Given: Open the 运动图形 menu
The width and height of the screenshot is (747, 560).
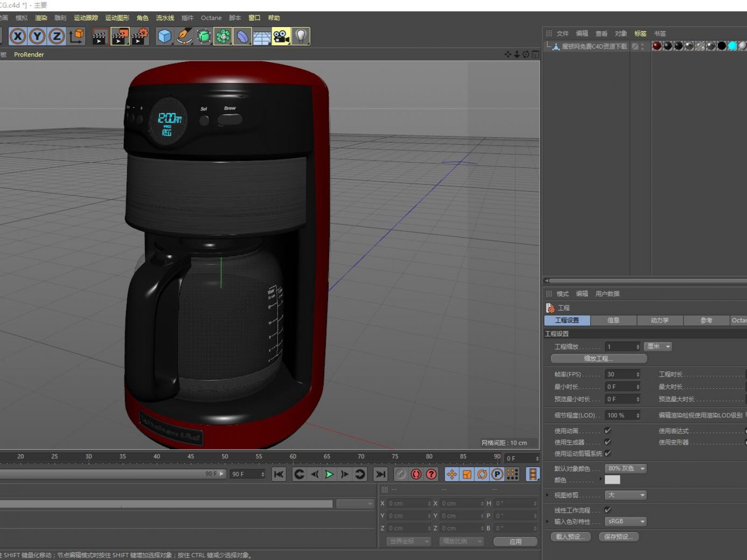Looking at the screenshot, I should [117, 18].
